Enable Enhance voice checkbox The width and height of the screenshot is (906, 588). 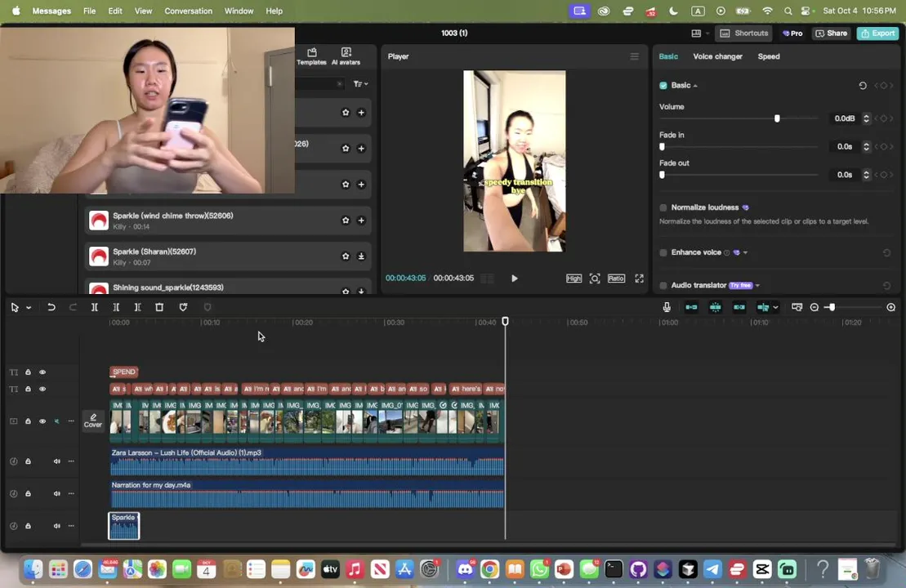click(663, 252)
